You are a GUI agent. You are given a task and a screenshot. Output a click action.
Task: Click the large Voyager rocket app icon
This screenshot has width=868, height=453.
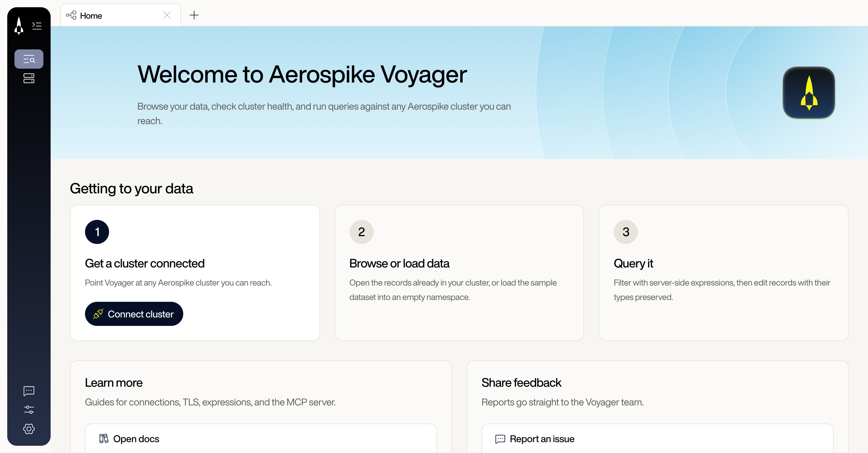coord(809,93)
